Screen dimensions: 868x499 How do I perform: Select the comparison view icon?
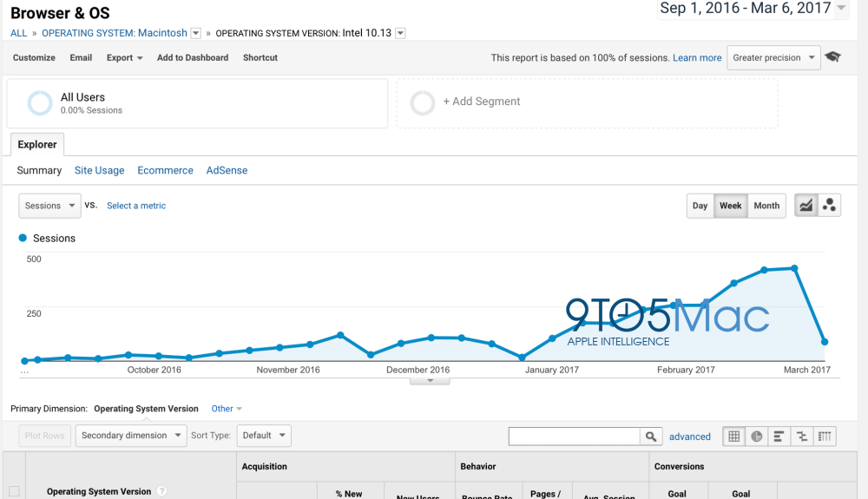tap(802, 437)
